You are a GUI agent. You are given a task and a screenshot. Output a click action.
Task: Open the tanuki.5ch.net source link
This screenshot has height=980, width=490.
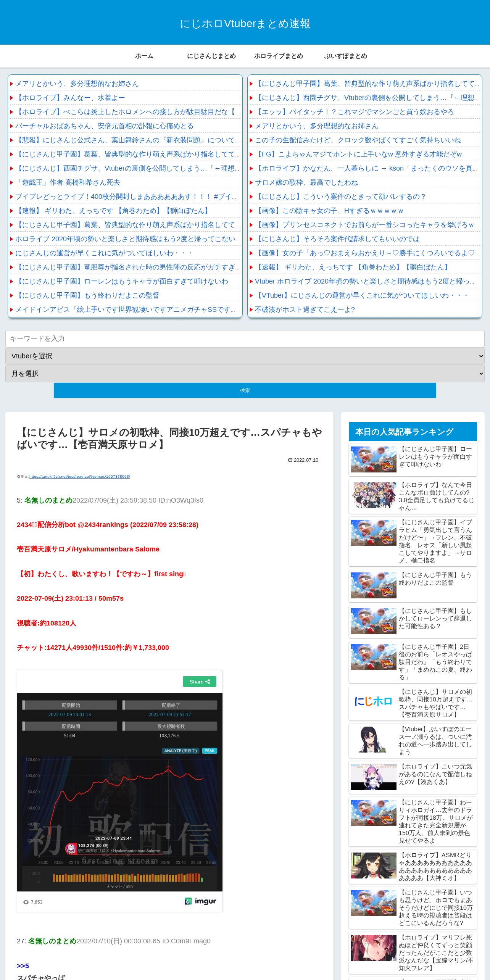[x=80, y=477]
